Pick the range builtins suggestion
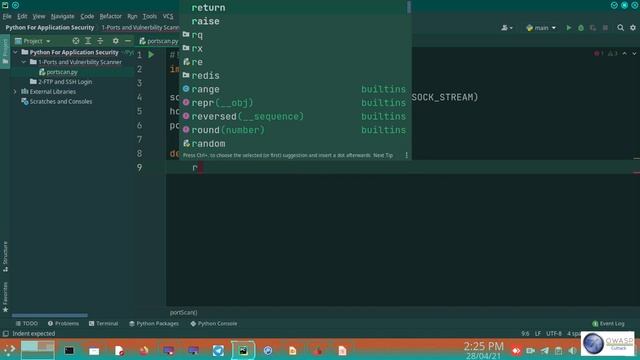Image resolution: width=640 pixels, height=360 pixels. (294, 89)
